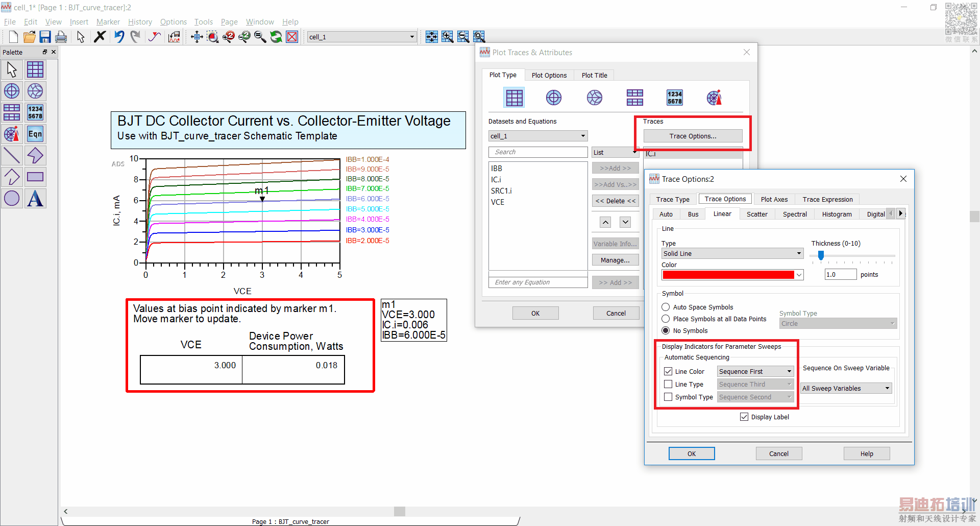This screenshot has height=526, width=980.
Task: Click the Thickness points input field
Action: coord(841,275)
